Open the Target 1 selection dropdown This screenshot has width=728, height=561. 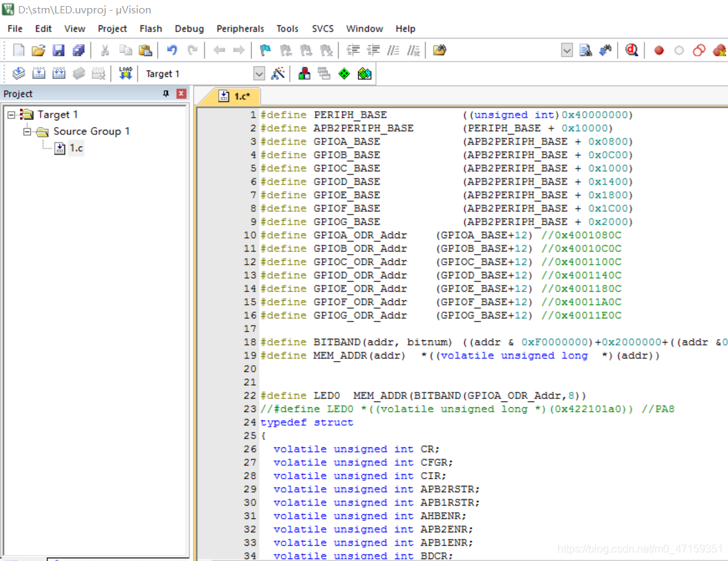259,74
